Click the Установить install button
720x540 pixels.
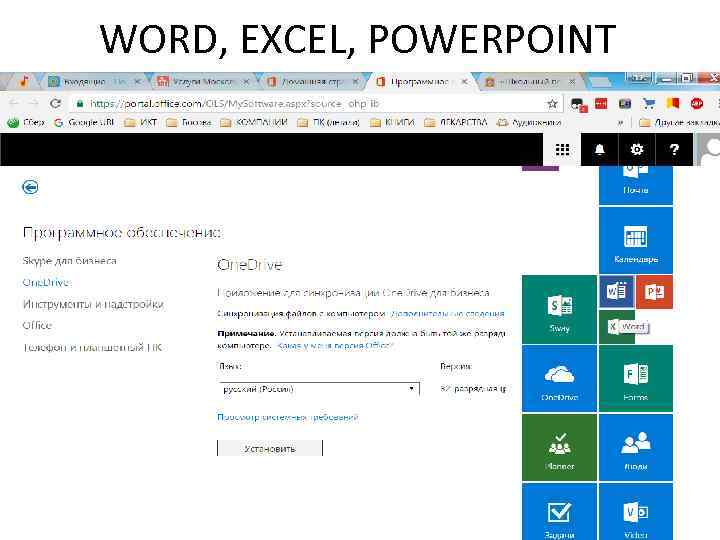[270, 449]
